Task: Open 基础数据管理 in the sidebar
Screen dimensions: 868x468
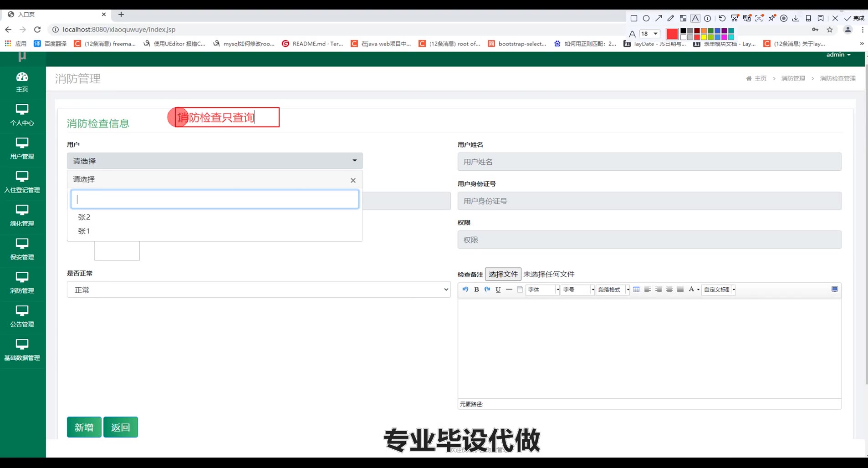Action: (x=22, y=351)
